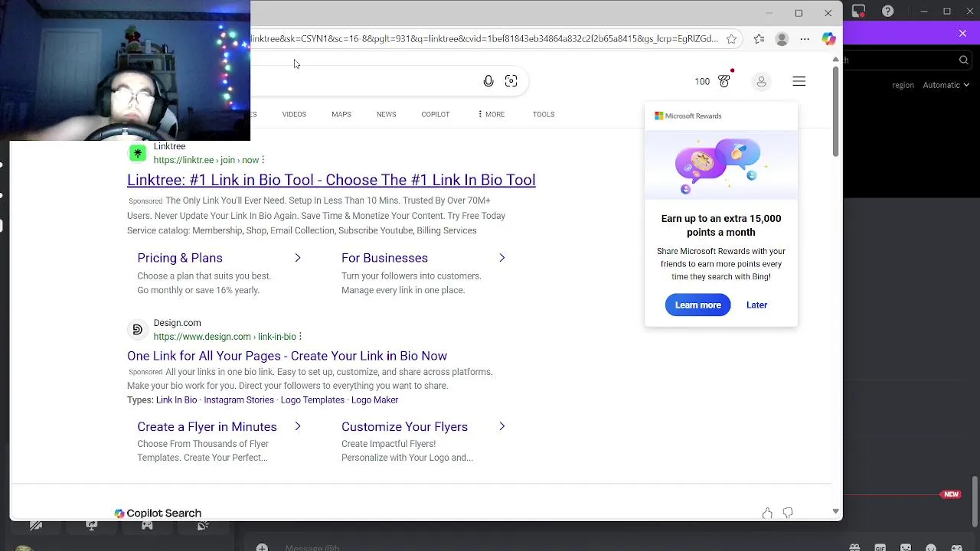Click the page scrollbar up arrow
Viewport: 980px width, 551px height.
pyautogui.click(x=835, y=59)
